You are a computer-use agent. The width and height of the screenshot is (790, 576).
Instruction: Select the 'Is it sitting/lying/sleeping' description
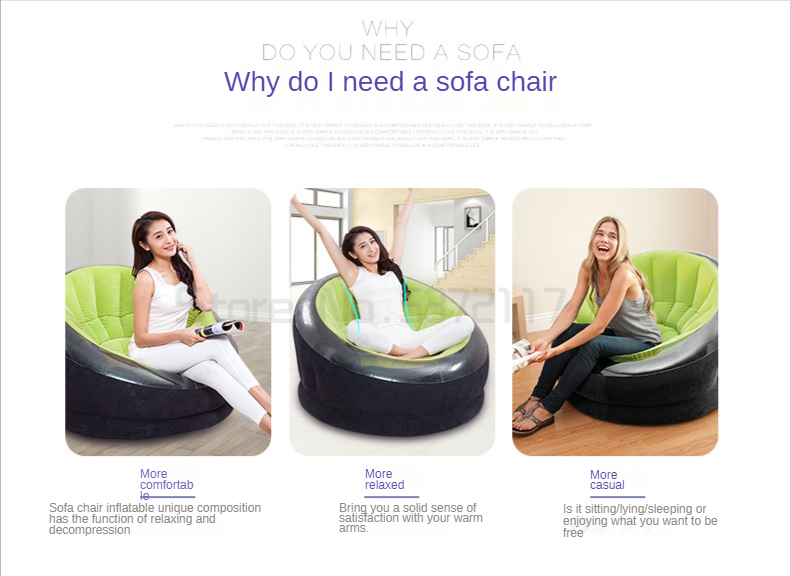pyautogui.click(x=640, y=521)
